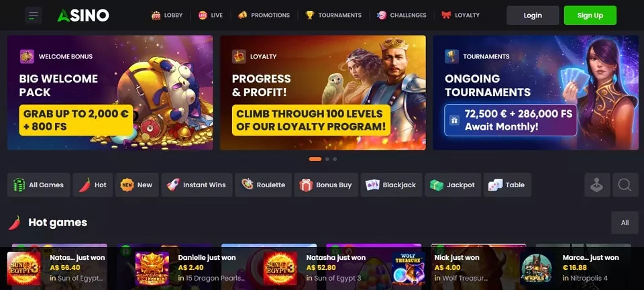This screenshot has width=644, height=290.
Task: Show Roulette games
Action: pyautogui.click(x=263, y=185)
